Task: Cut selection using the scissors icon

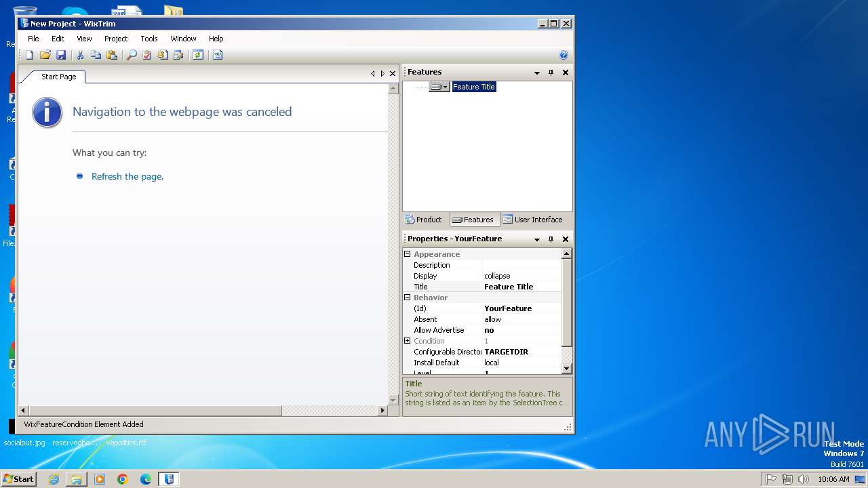Action: pyautogui.click(x=80, y=55)
